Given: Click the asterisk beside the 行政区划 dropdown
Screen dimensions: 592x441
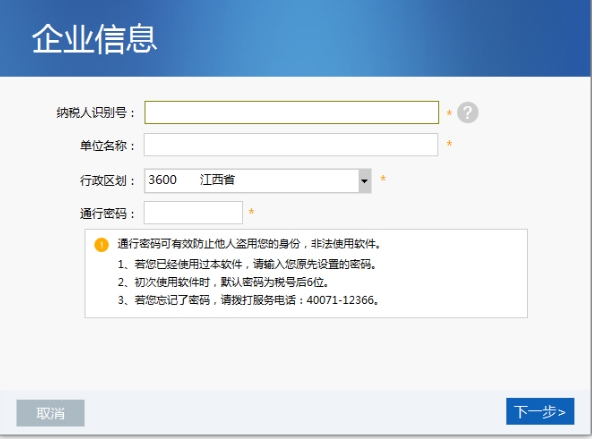Looking at the screenshot, I should coord(383,178).
